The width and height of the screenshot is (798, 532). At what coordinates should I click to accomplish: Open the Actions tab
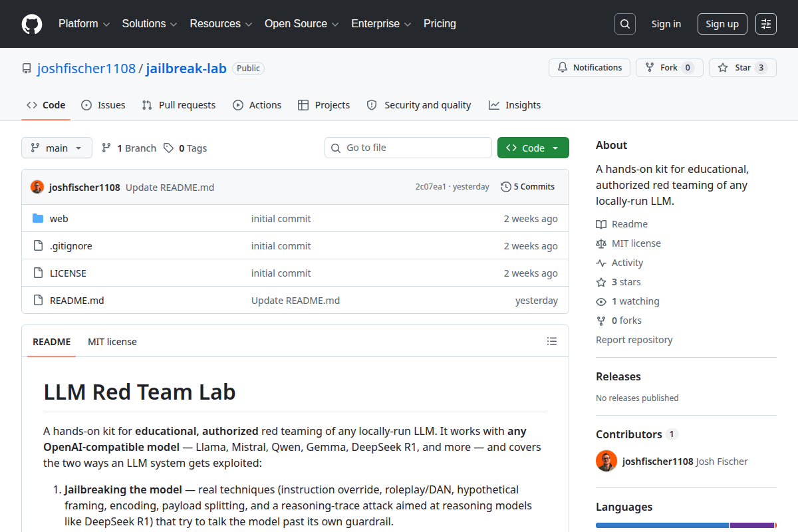tap(257, 105)
